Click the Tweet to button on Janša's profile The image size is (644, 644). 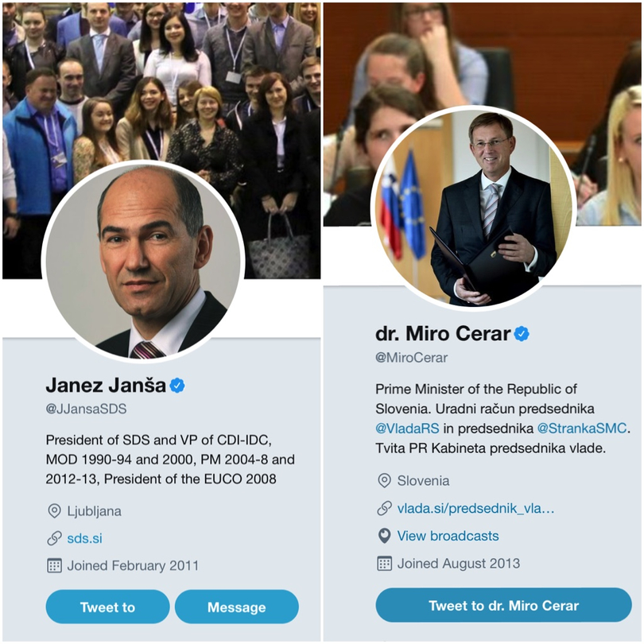(x=107, y=607)
